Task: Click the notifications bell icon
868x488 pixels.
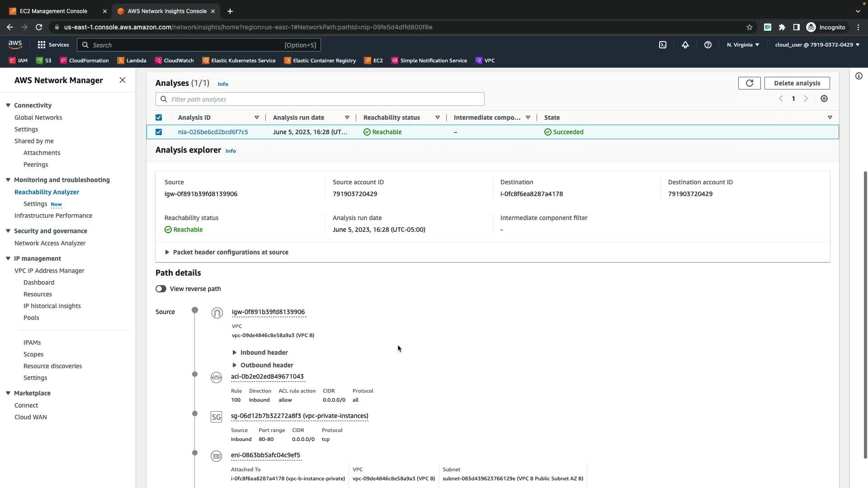Action: (685, 45)
